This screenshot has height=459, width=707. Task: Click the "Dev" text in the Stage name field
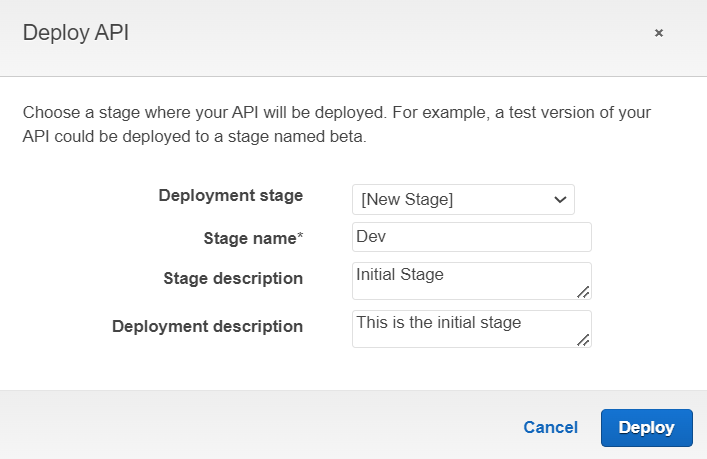(372, 237)
